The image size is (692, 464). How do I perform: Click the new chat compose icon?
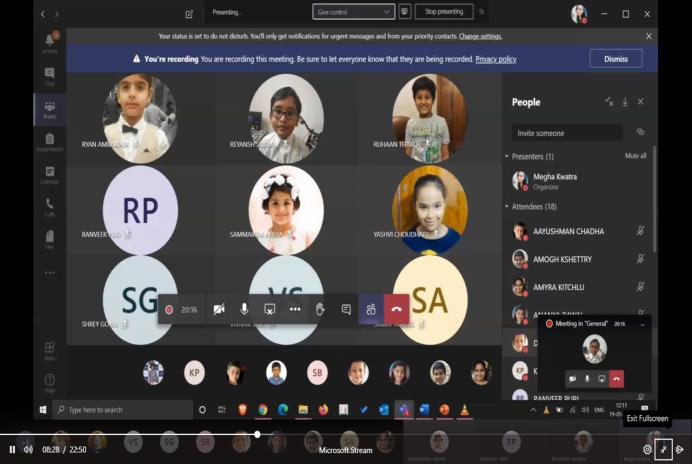189,14
